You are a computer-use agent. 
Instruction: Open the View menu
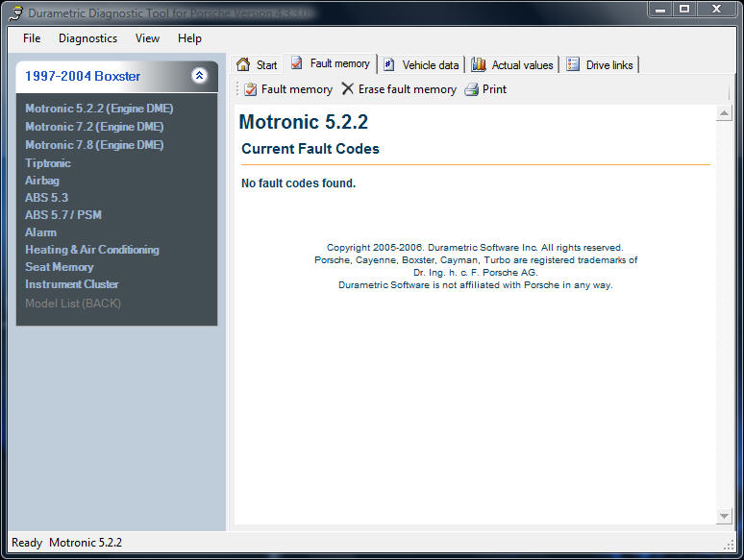(147, 38)
